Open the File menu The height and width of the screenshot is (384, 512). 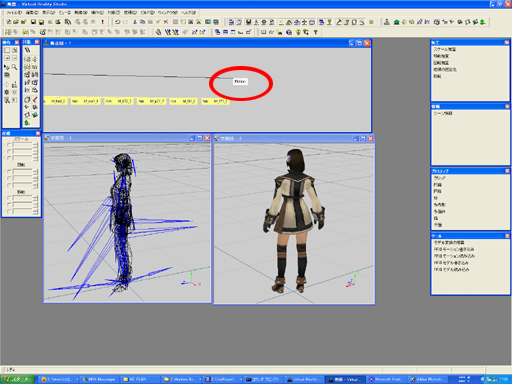tap(14, 13)
